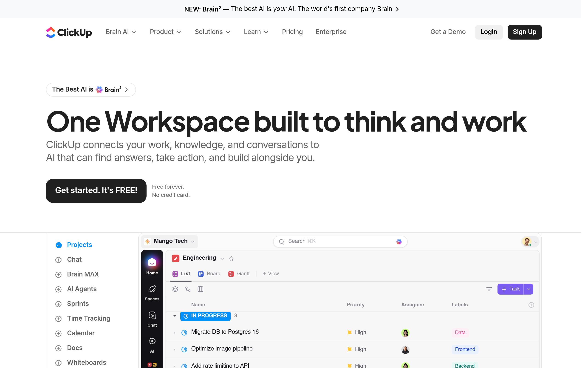This screenshot has height=368, width=588.
Task: Switch to the Board view tab
Action: point(209,274)
